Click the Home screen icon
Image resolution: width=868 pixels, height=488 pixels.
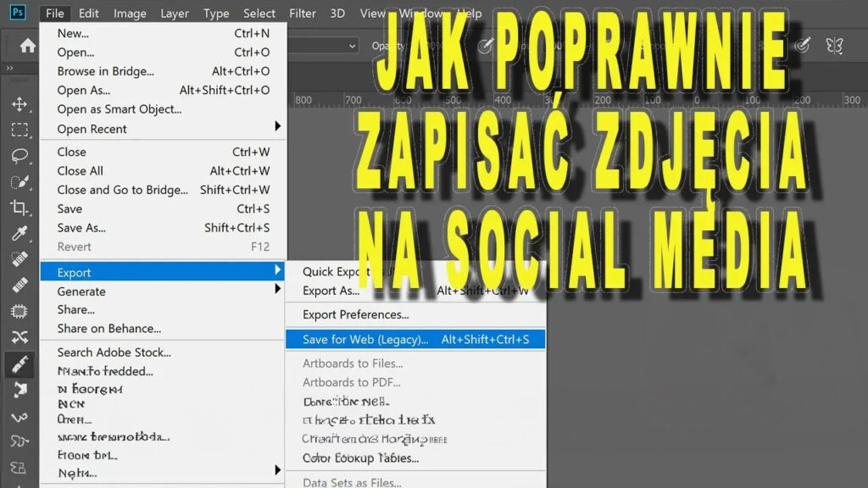pos(27,46)
